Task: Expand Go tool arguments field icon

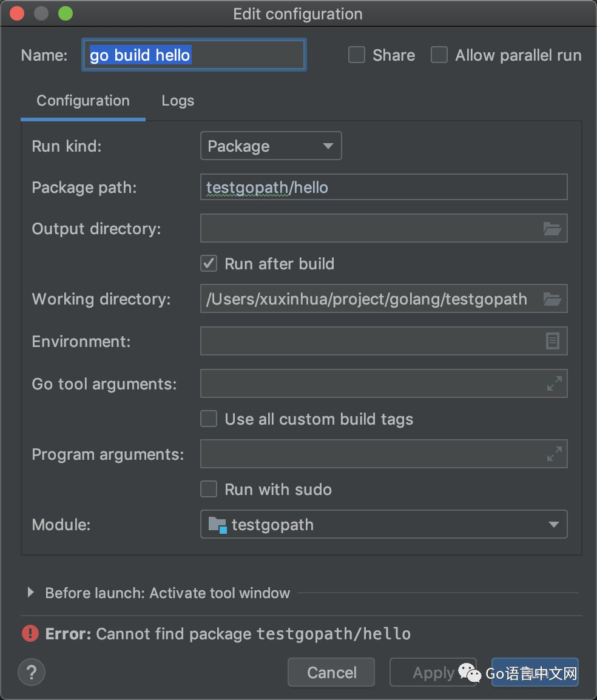Action: [x=554, y=384]
